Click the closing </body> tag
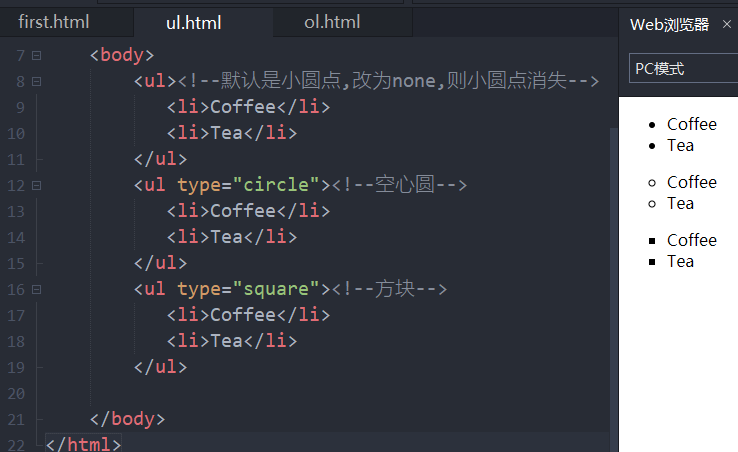The height and width of the screenshot is (452, 738). 128,419
